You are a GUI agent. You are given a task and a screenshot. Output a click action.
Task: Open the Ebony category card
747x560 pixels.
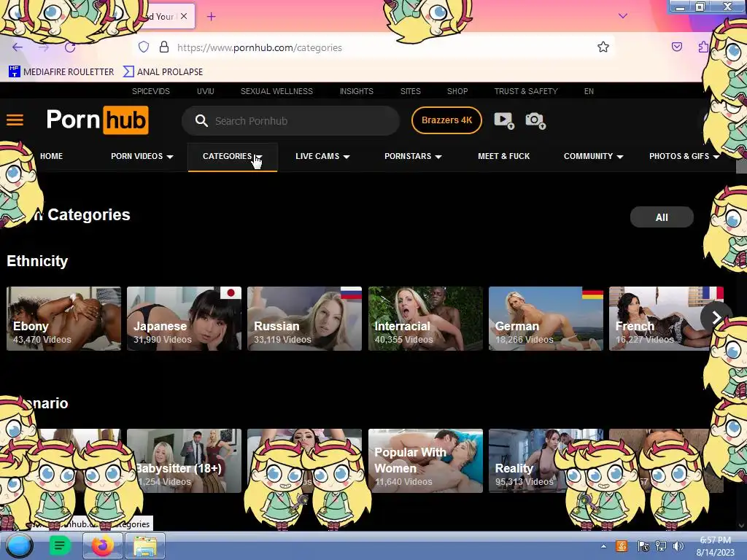click(64, 319)
